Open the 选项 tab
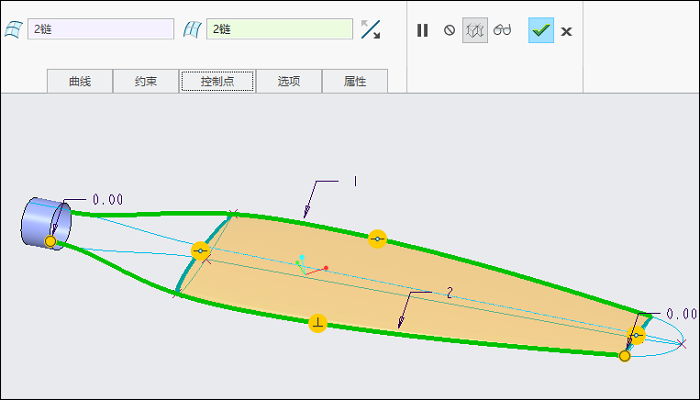The height and width of the screenshot is (400, 700). point(289,81)
